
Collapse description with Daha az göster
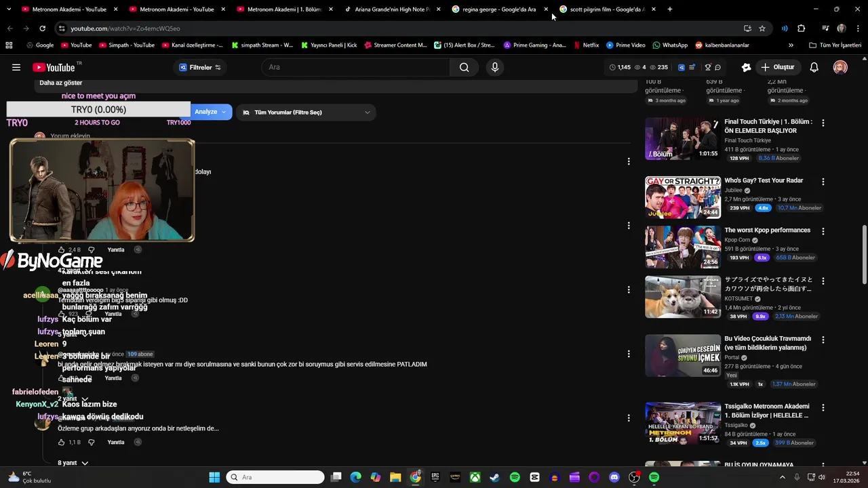[61, 83]
